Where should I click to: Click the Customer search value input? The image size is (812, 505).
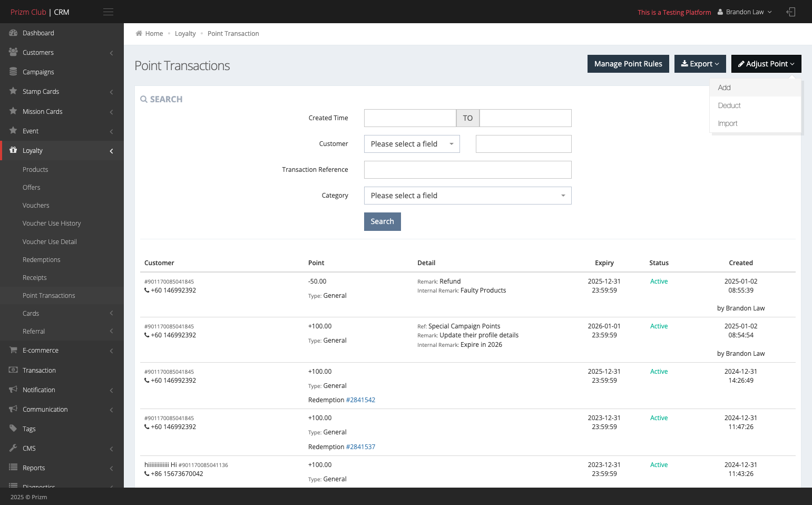coord(524,144)
